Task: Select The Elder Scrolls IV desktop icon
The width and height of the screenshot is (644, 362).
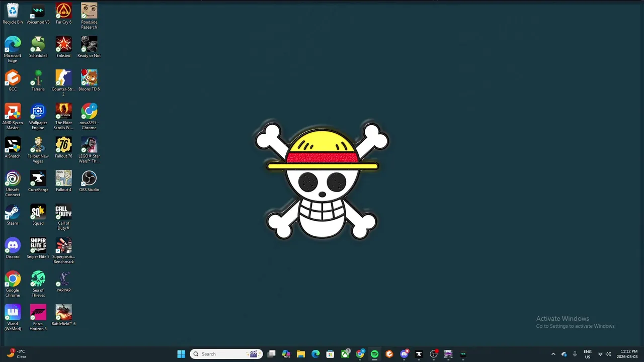Action: (x=63, y=117)
